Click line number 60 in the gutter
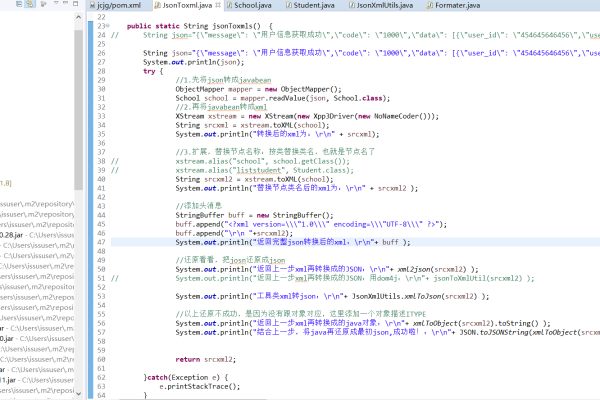Viewport: 600px width, 400px height. click(x=101, y=359)
